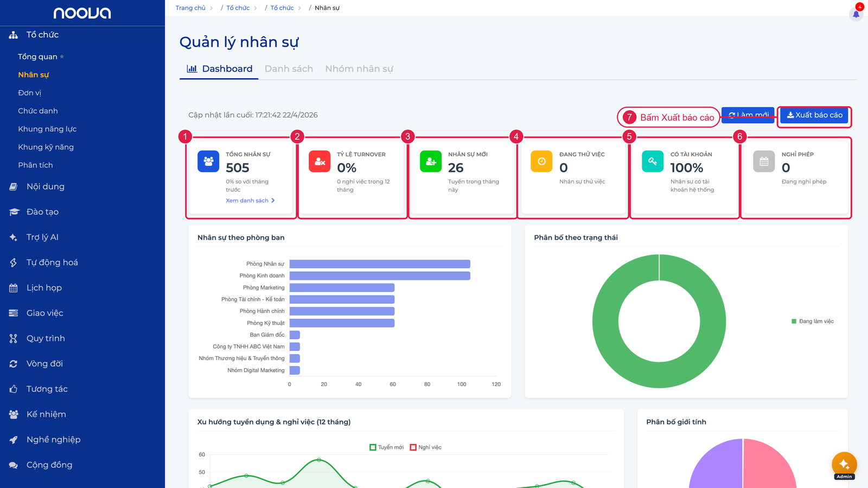The height and width of the screenshot is (488, 868).
Task: Click the green Nhân sự mới icon
Action: (431, 161)
